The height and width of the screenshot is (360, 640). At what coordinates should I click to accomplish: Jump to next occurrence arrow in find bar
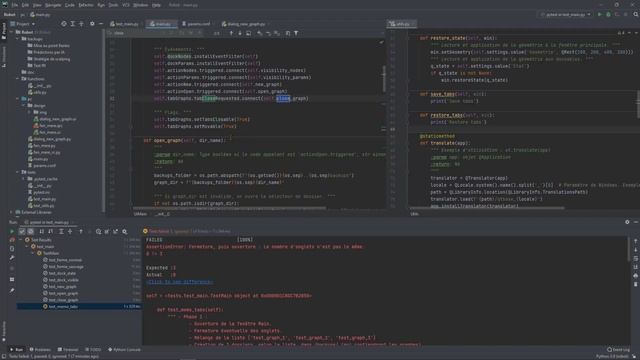click(240, 33)
